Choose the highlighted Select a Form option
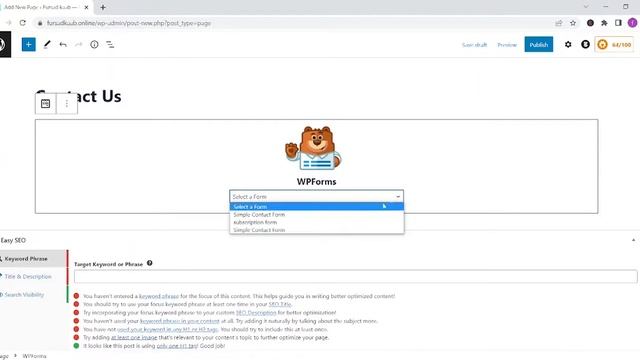Screen dimensions: 640x360 pos(316,207)
